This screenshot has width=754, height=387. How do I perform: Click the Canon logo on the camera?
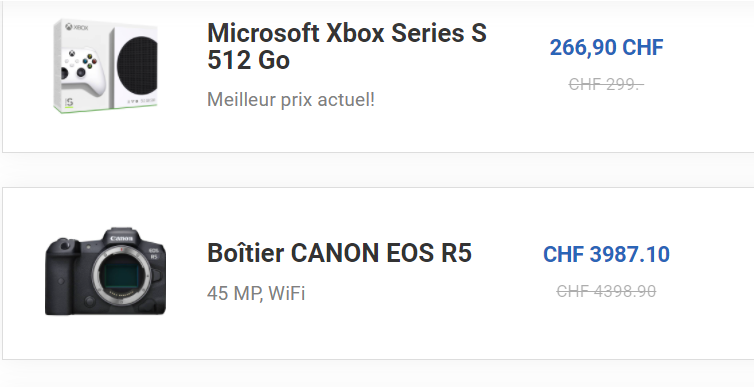[x=122, y=238]
